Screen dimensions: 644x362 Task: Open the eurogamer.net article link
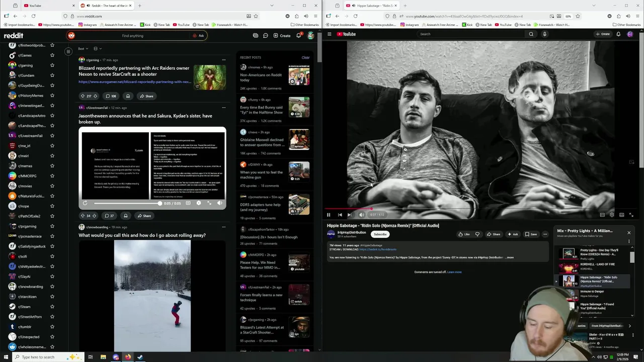pyautogui.click(x=135, y=81)
